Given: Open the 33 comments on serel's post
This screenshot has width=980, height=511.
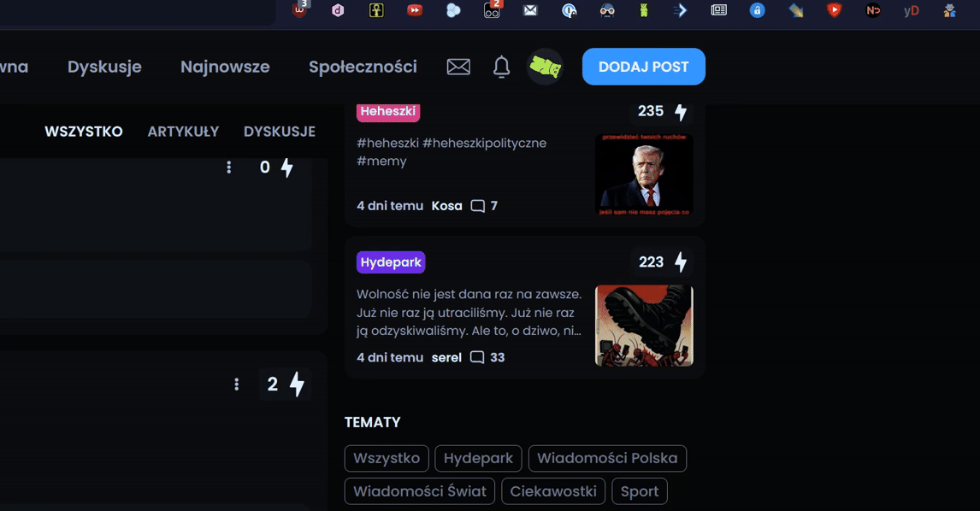Looking at the screenshot, I should 487,357.
